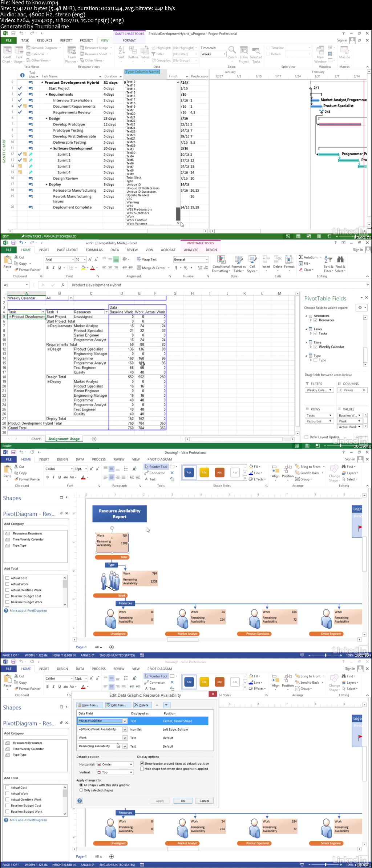The image size is (372, 868).
Task: Check the Type field in PivotTable Fields
Action: 315,360
